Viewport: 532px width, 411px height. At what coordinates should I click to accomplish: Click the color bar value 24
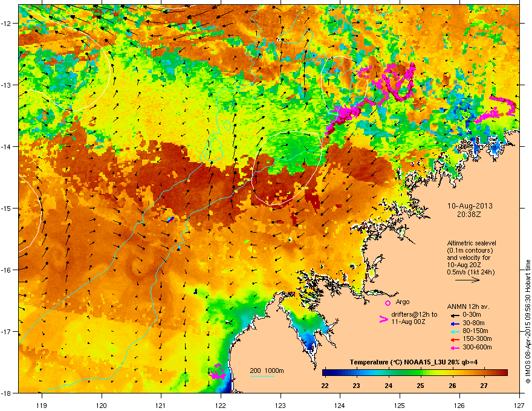(x=389, y=386)
